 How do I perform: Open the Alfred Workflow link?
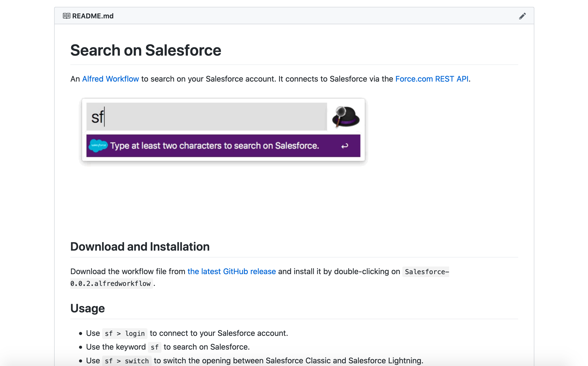[110, 79]
